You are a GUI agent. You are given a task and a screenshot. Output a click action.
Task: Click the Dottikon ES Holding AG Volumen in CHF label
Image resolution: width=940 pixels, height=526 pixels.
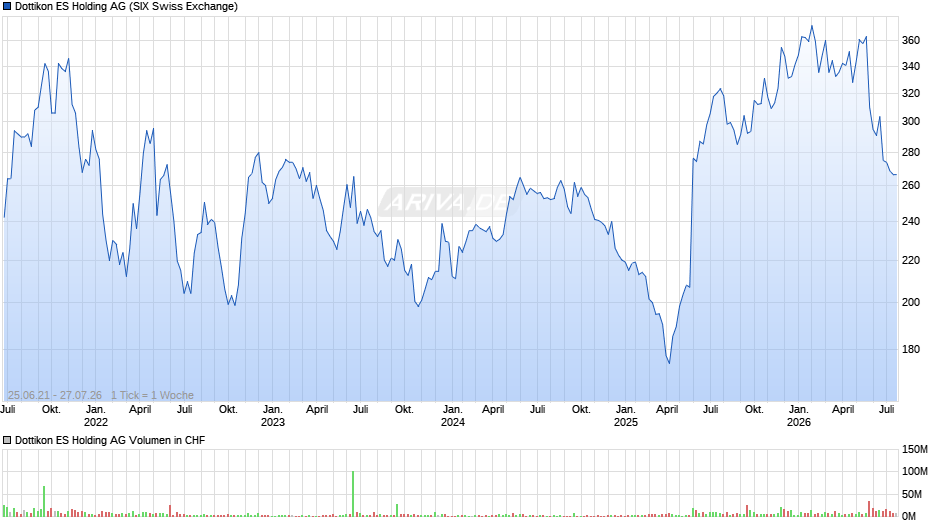click(x=110, y=440)
